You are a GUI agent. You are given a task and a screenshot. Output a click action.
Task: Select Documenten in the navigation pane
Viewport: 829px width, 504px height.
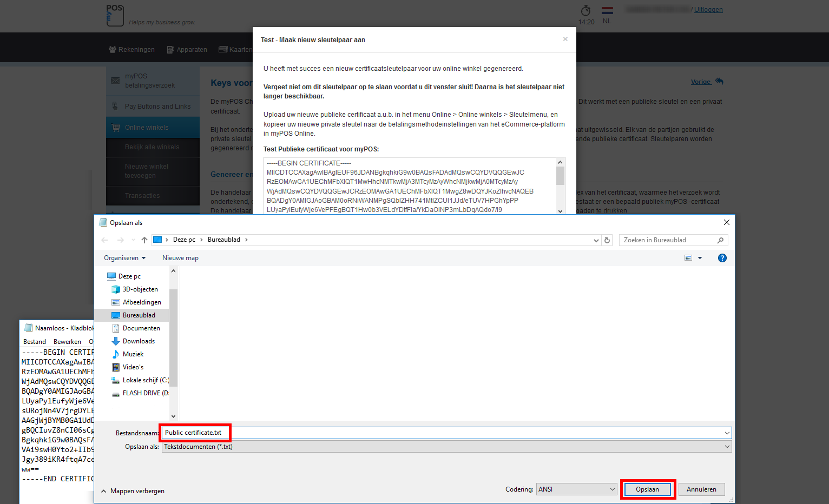(x=141, y=328)
